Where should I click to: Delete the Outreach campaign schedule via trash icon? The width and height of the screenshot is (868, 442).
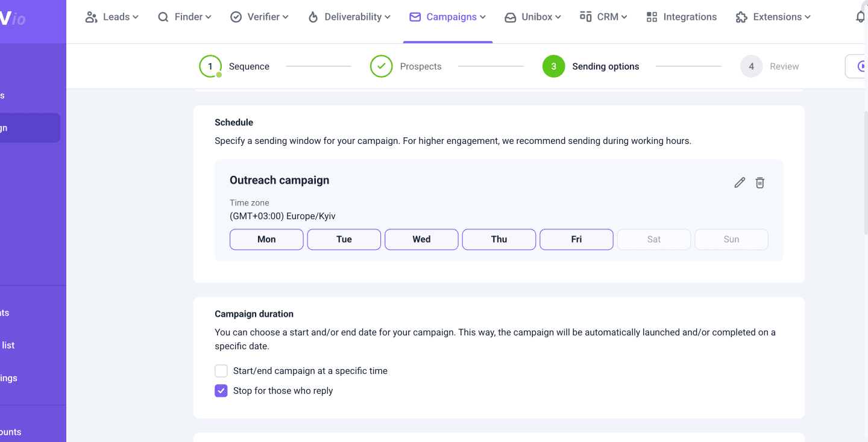(760, 182)
